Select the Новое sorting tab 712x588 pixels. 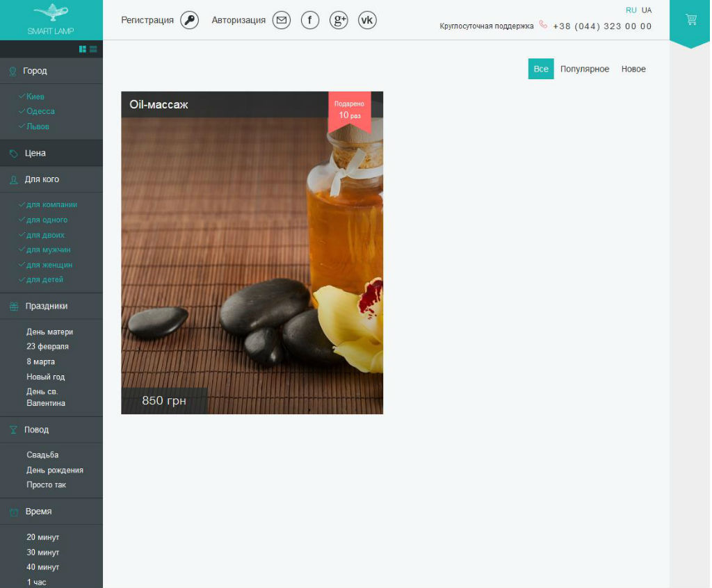point(633,69)
